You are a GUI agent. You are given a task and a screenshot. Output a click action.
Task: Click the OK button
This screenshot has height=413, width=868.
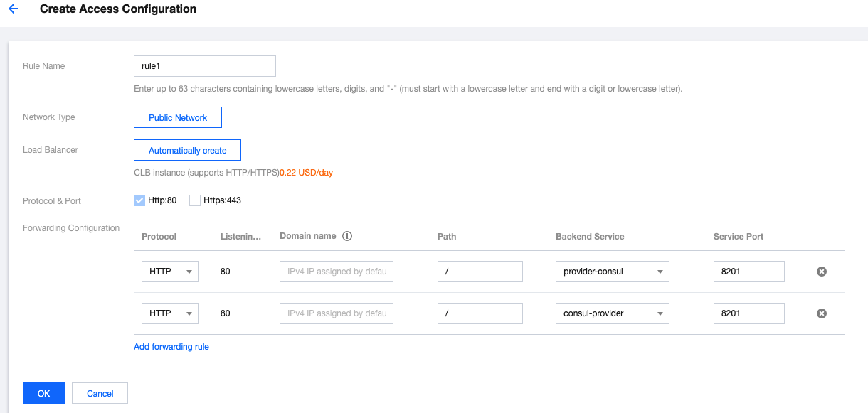click(43, 393)
